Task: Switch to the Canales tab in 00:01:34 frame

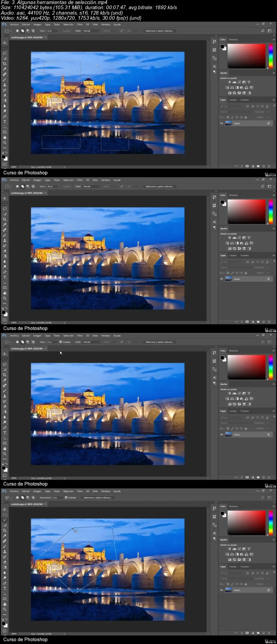Action: pos(233,100)
